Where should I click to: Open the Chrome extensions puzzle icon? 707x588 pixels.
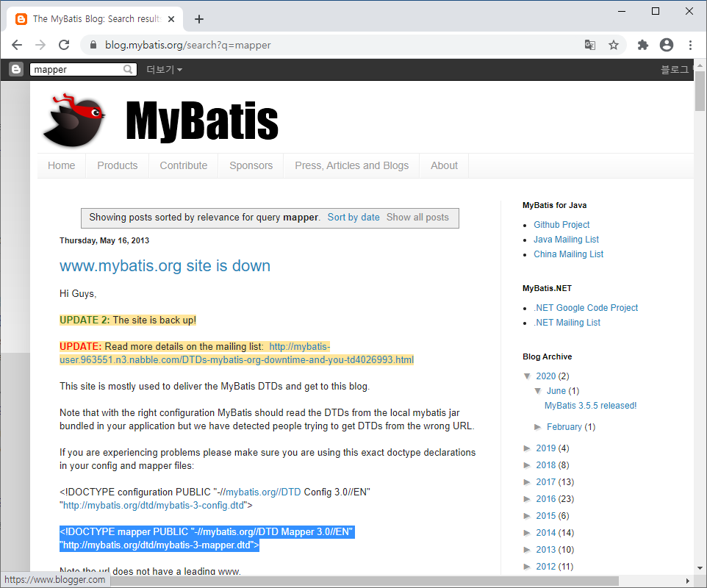tap(642, 45)
